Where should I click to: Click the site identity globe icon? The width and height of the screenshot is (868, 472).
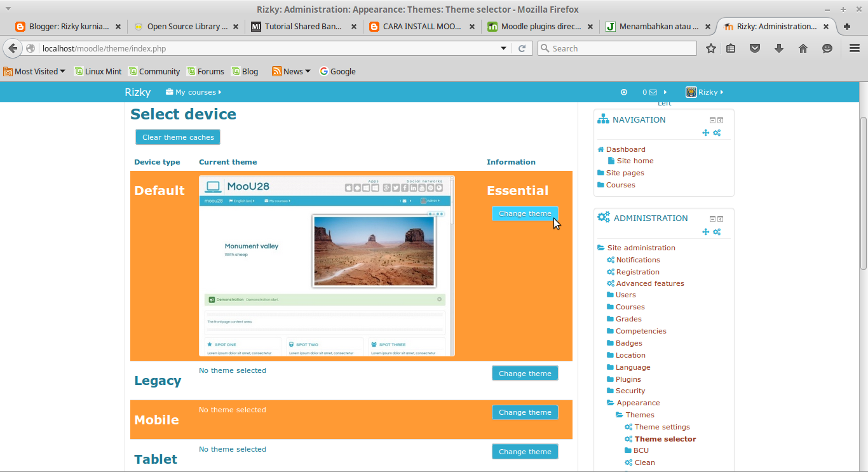click(31, 48)
